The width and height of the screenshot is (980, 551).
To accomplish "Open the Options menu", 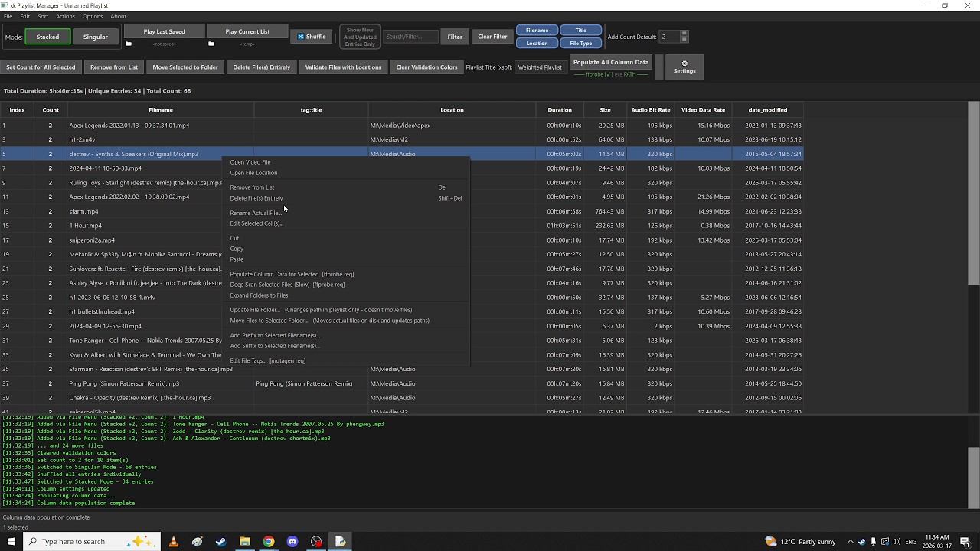I will tap(93, 16).
